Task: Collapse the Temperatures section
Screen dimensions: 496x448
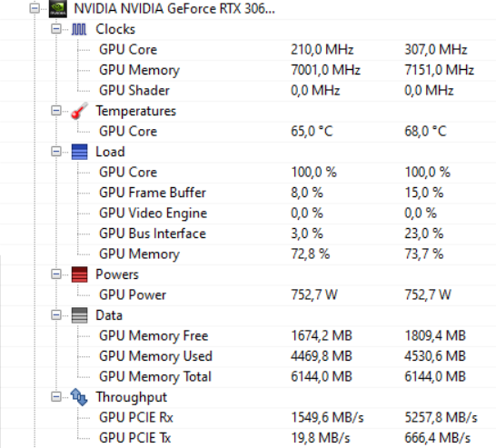Action: point(56,111)
